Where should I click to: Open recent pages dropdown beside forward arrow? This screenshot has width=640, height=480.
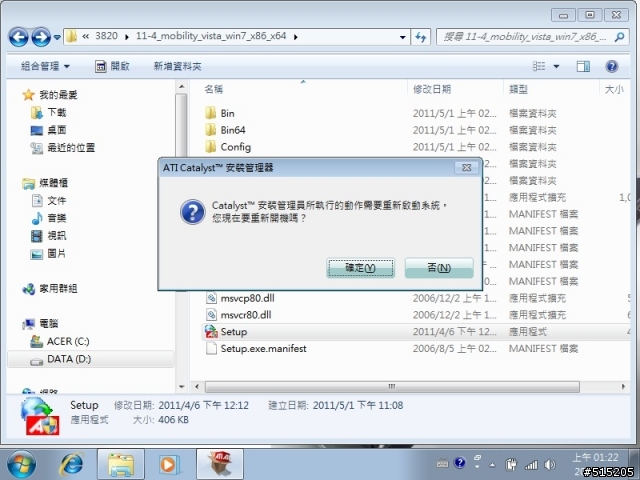pos(57,37)
